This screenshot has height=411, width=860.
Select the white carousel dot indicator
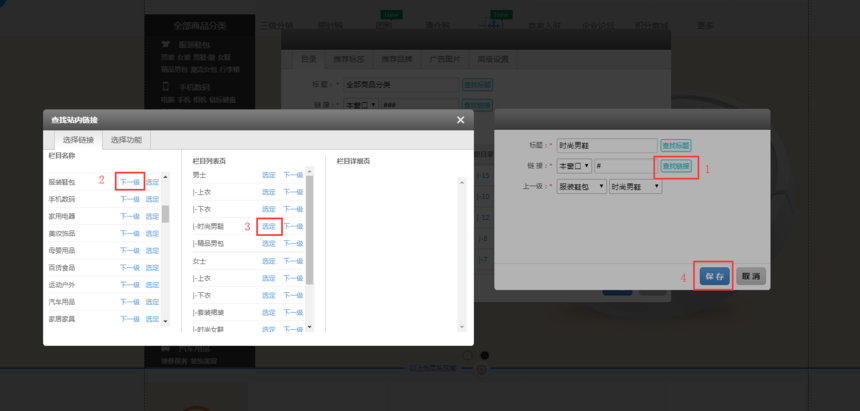467,355
